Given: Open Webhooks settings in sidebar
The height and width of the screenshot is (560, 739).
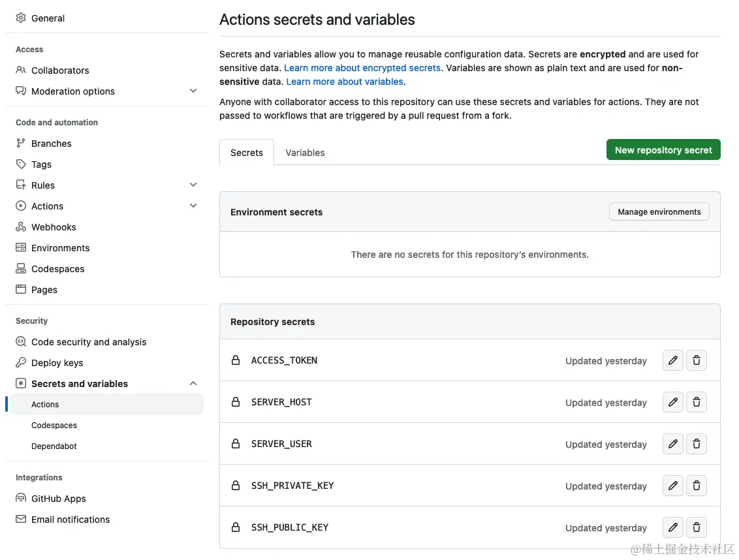Looking at the screenshot, I should (54, 227).
